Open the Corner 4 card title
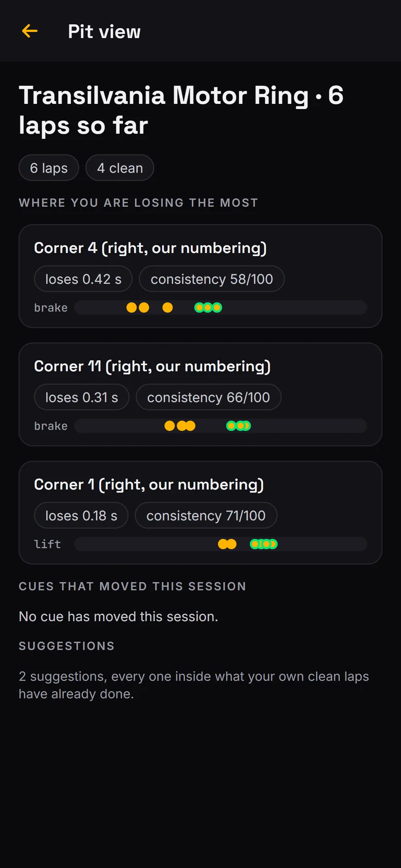 [150, 248]
